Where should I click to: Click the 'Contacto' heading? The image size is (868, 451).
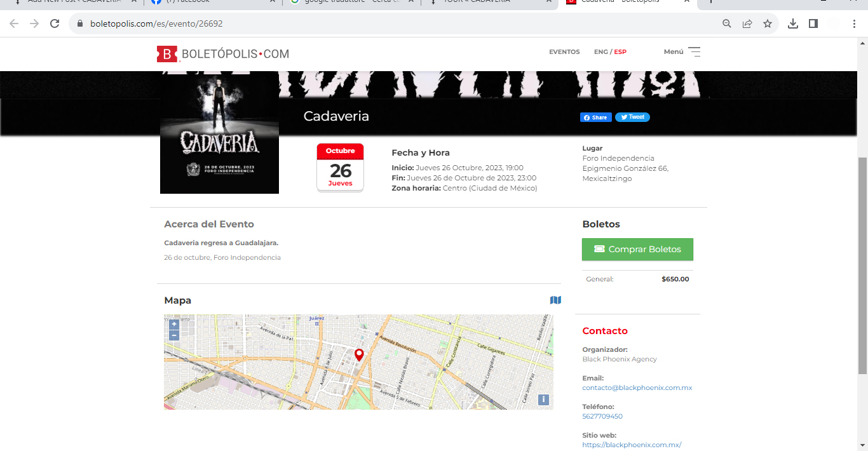pyautogui.click(x=605, y=331)
